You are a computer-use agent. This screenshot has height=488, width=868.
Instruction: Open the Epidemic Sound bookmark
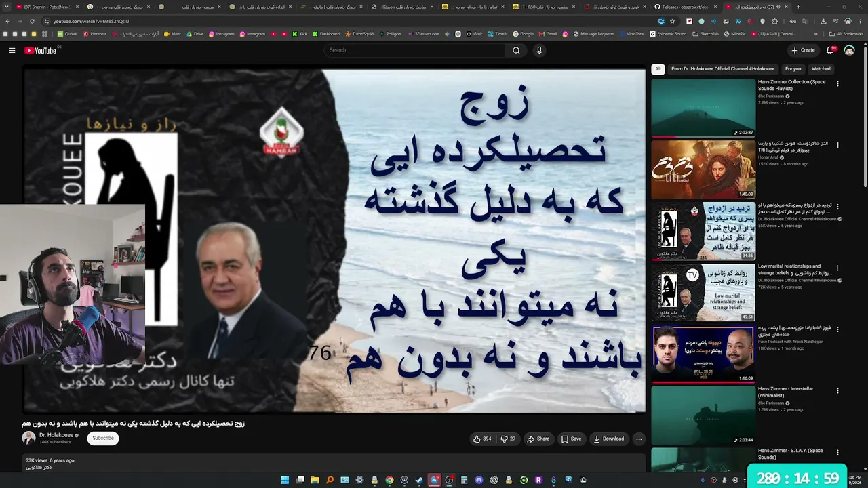668,34
